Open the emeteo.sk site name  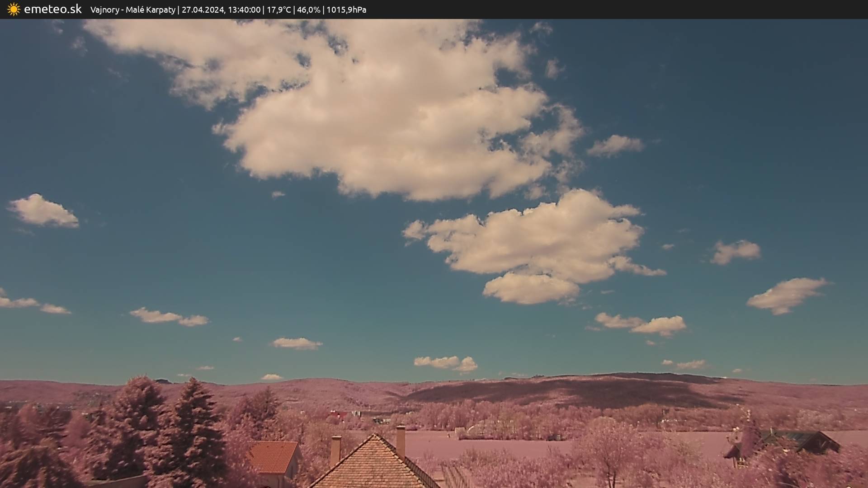click(x=52, y=9)
